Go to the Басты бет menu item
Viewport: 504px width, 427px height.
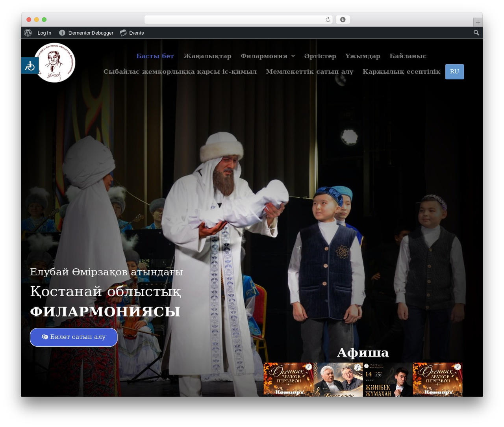click(x=155, y=56)
